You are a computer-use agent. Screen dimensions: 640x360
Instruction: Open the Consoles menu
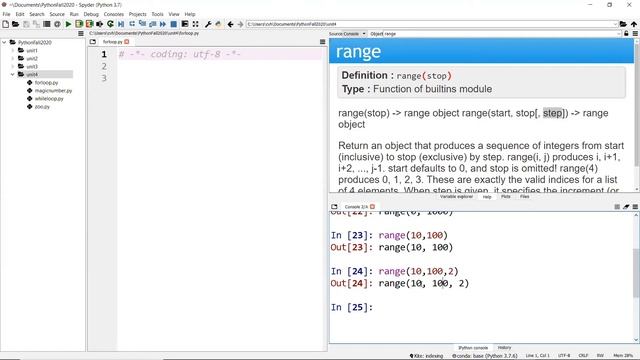[113, 14]
